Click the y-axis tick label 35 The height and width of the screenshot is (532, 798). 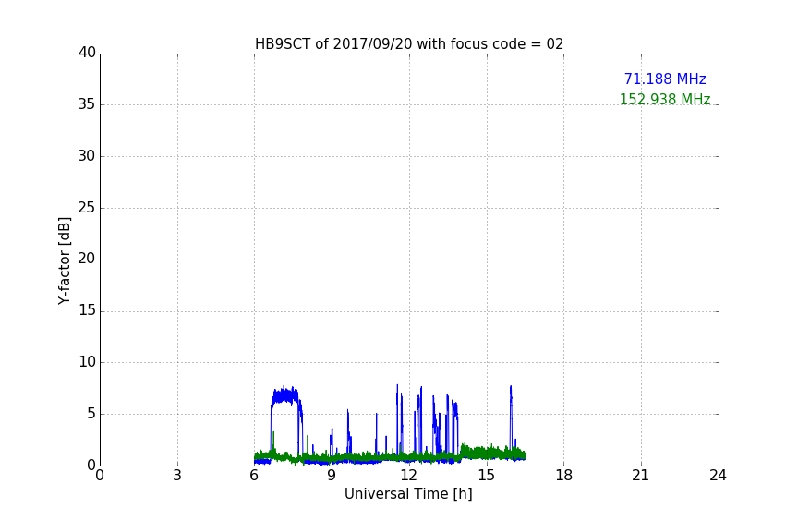click(87, 104)
